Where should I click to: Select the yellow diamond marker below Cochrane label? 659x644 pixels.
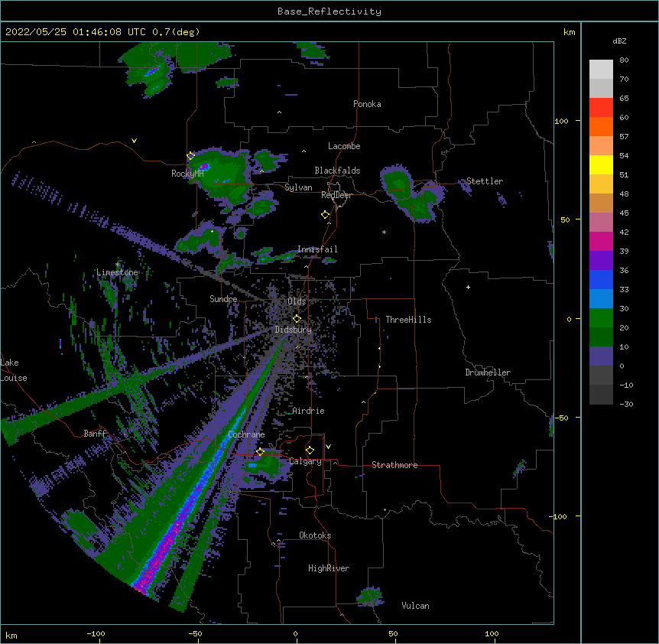(260, 452)
